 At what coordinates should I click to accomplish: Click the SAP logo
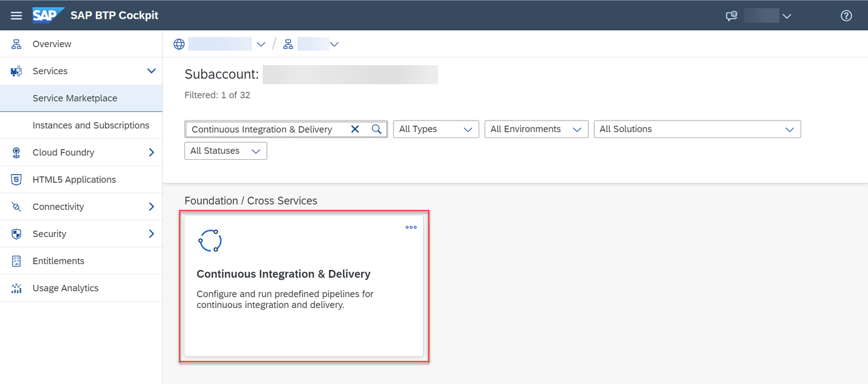click(48, 15)
